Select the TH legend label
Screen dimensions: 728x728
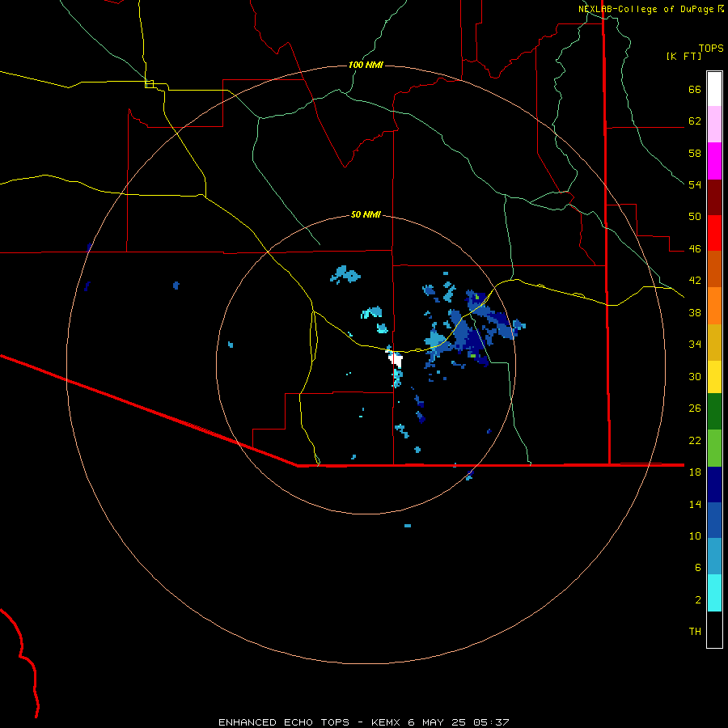[x=695, y=632]
